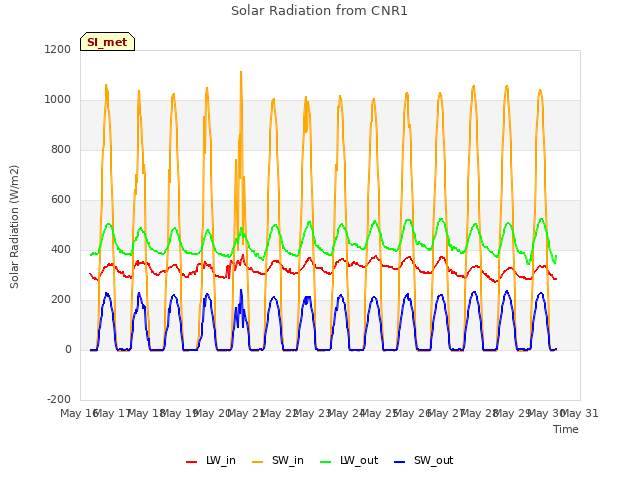This screenshot has height=480, width=640.
Task: Click the 0 y-axis tick label
Action: pos(68,349)
